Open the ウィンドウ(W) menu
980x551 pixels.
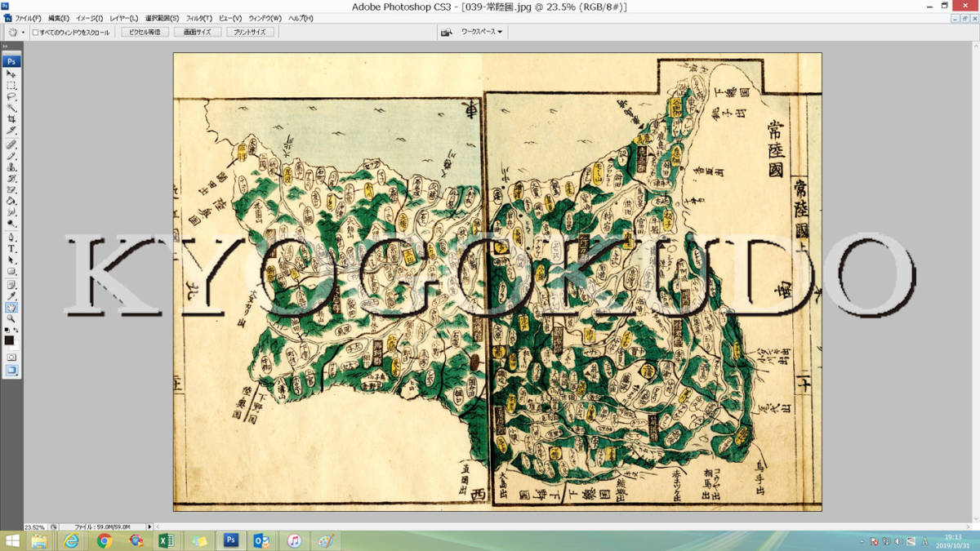[x=265, y=18]
